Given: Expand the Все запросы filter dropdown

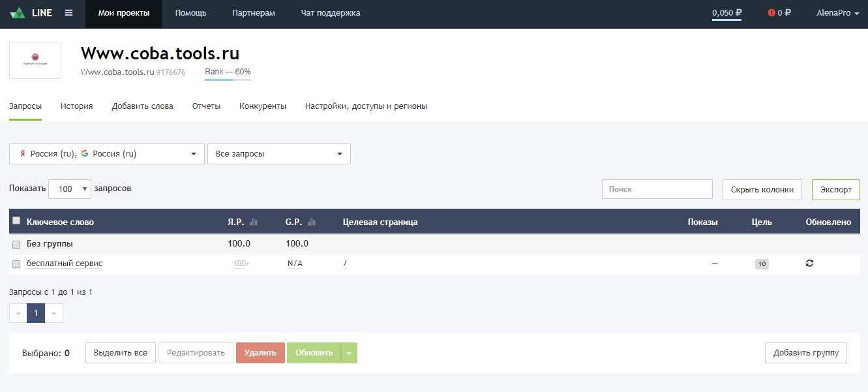Looking at the screenshot, I should click(x=278, y=154).
